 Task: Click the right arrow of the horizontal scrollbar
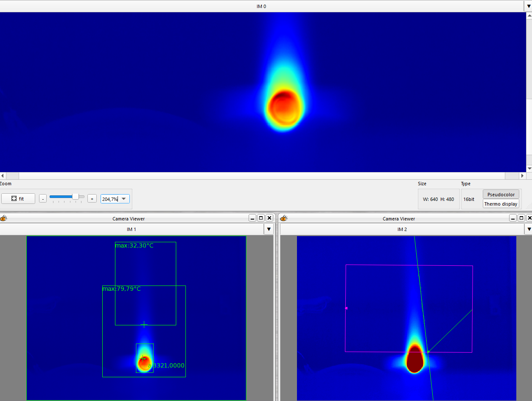tap(522, 175)
